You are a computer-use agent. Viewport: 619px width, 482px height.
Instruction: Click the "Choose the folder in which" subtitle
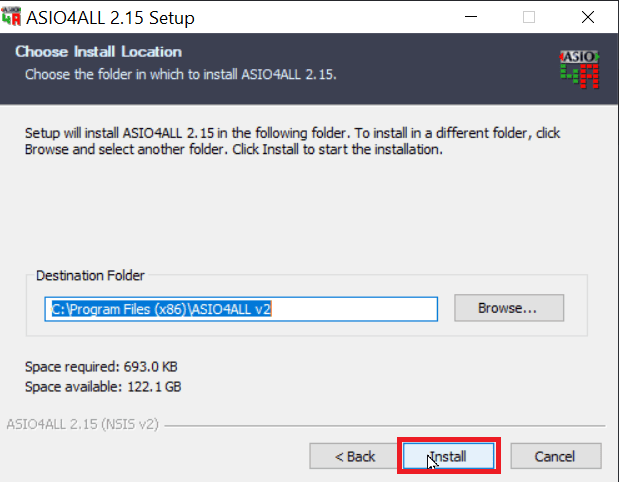coord(181,74)
